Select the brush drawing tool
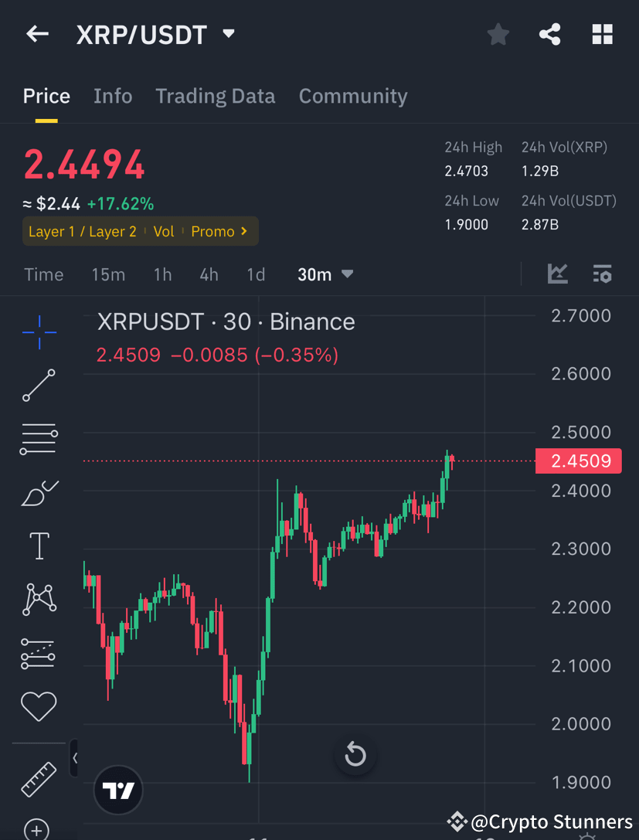The width and height of the screenshot is (639, 840). (39, 493)
